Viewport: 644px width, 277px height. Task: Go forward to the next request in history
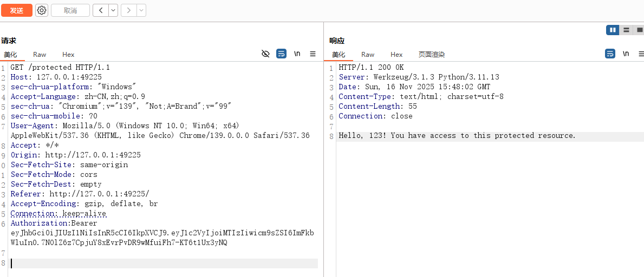128,10
